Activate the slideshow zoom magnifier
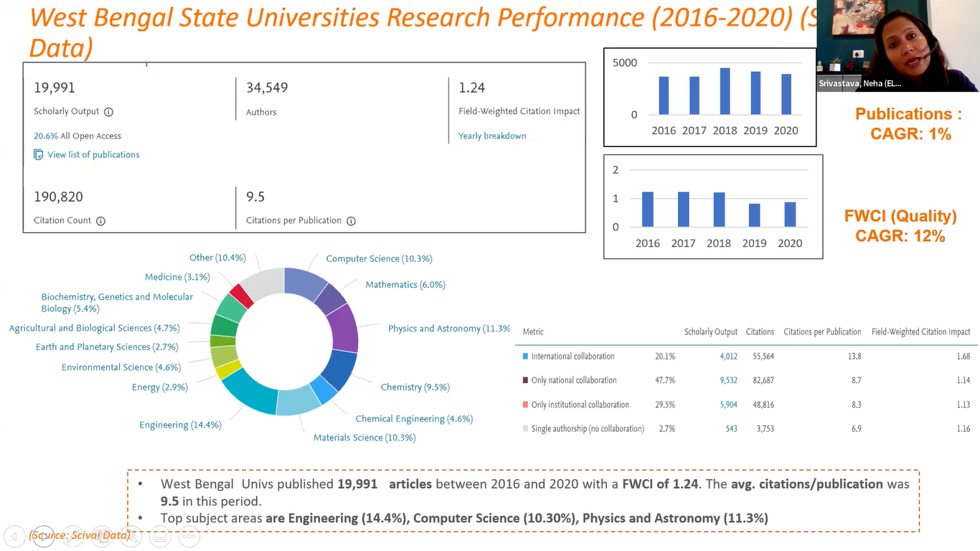The image size is (980, 551). tap(131, 536)
